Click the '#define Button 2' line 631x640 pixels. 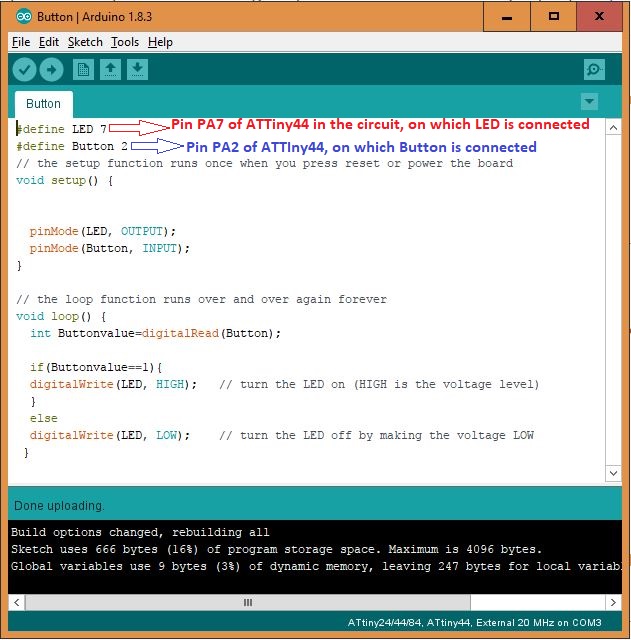pyautogui.click(x=72, y=147)
